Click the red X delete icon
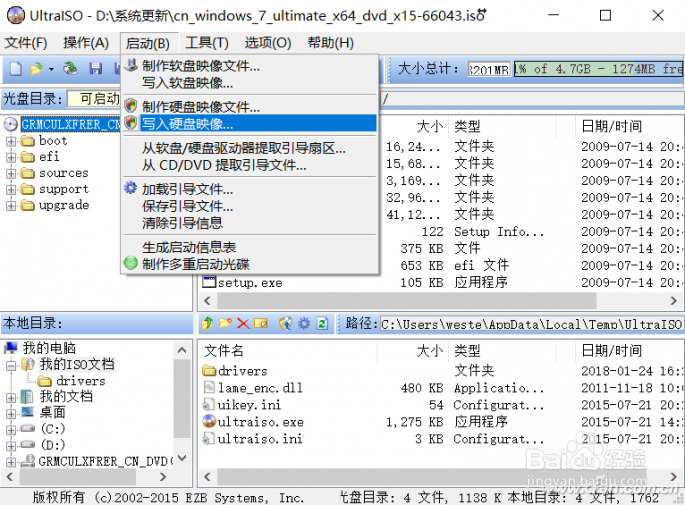685x505 pixels. pos(243,324)
